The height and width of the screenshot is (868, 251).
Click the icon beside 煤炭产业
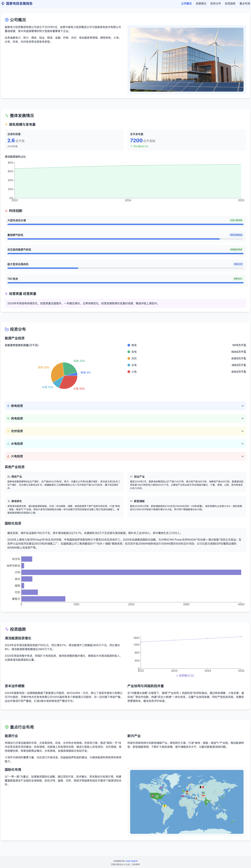pos(9,477)
